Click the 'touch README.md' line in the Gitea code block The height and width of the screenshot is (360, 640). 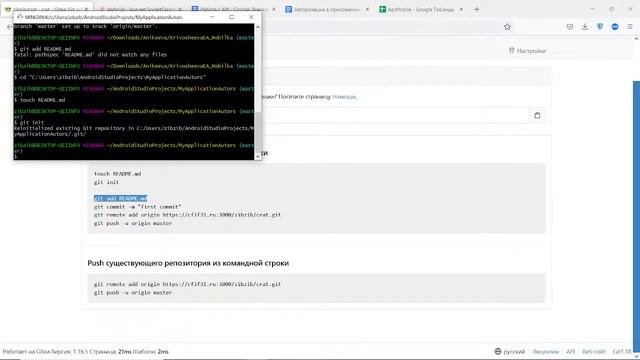point(118,174)
